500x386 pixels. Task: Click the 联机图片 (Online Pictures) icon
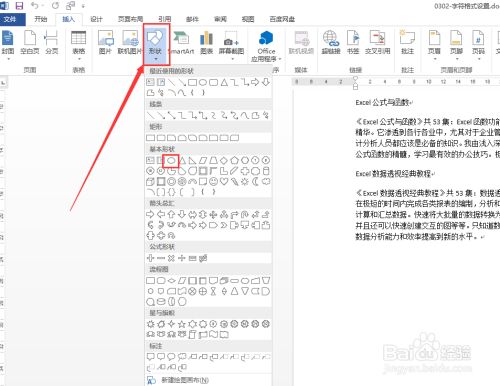(x=130, y=43)
